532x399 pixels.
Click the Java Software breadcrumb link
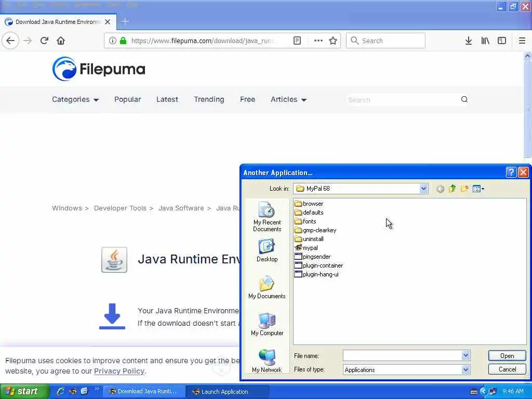pos(181,208)
